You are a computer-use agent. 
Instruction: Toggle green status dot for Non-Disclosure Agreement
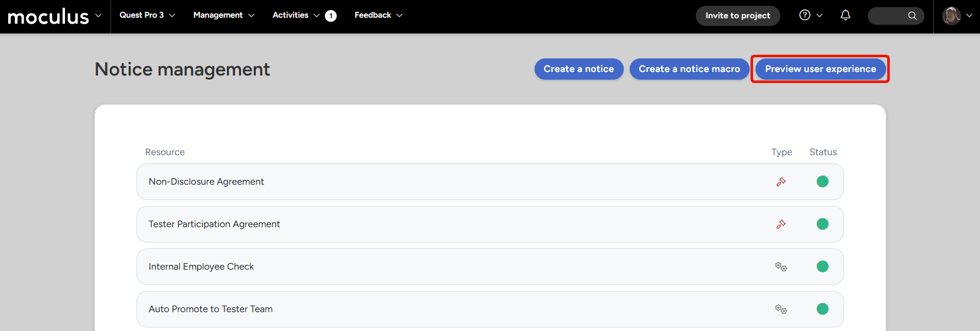point(822,182)
